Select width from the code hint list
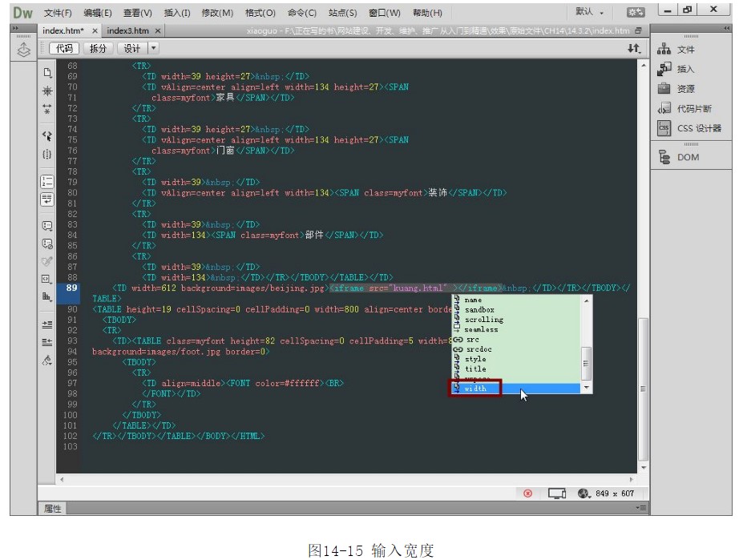The image size is (739, 560). 475,389
